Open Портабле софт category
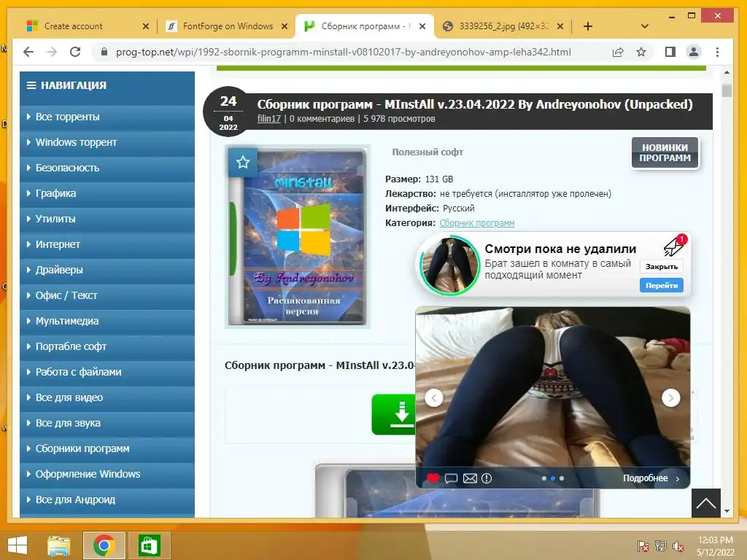The image size is (747, 560). 107,346
